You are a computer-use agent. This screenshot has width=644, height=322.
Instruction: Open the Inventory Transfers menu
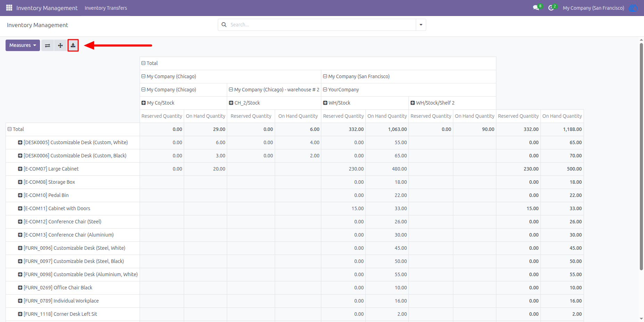[106, 8]
